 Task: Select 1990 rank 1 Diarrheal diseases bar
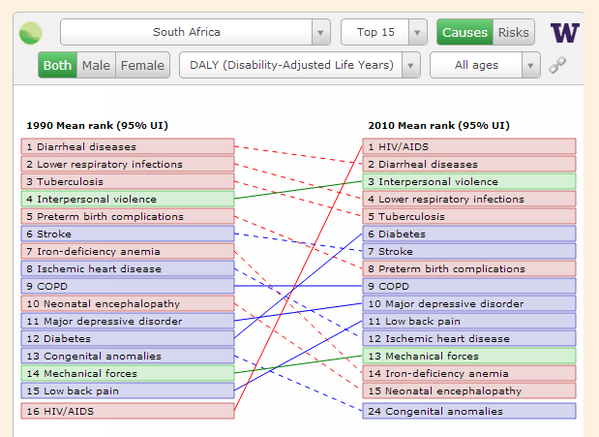tap(128, 147)
